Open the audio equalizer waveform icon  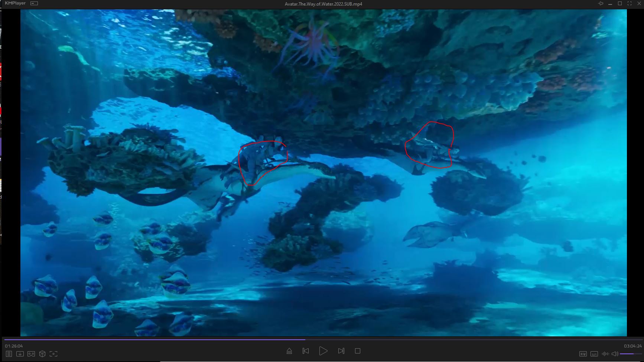point(605,354)
